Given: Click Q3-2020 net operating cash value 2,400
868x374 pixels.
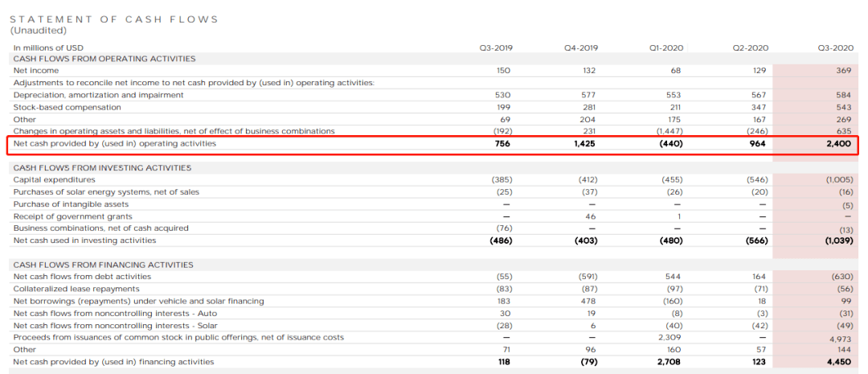Looking at the screenshot, I should click(x=839, y=143).
